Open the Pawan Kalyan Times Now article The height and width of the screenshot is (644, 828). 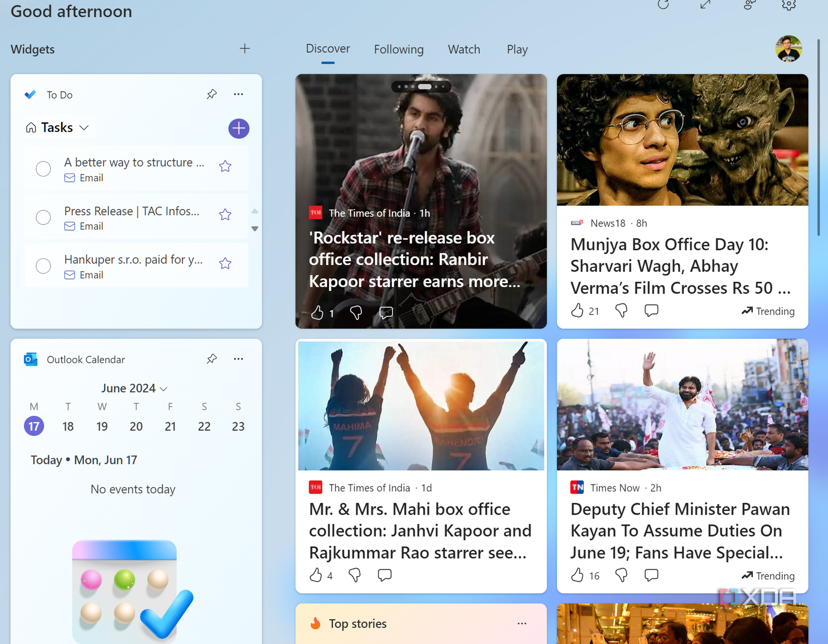click(679, 530)
